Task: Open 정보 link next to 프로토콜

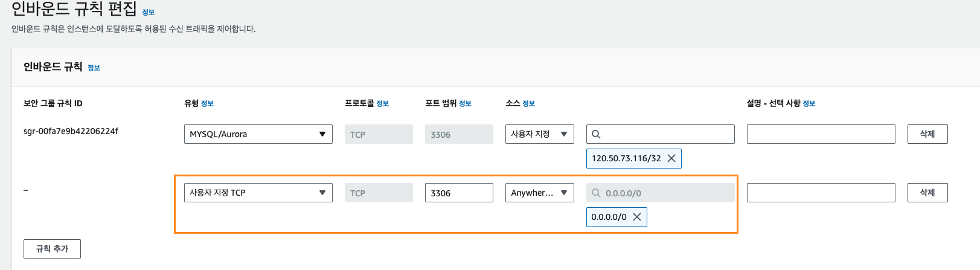Action: point(383,103)
